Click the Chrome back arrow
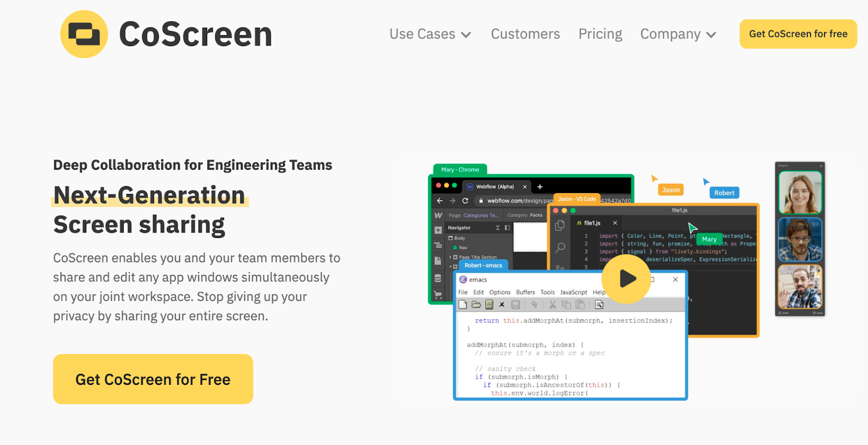This screenshot has width=868, height=445. (x=439, y=201)
